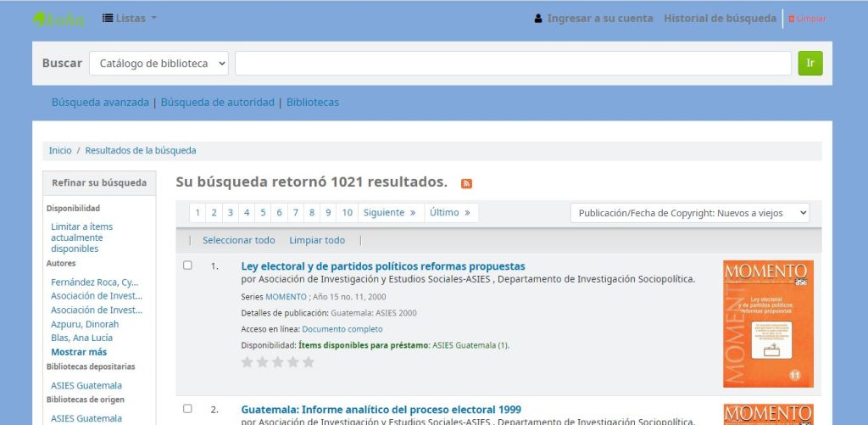The image size is (868, 425).
Task: Click in the search text field
Action: 513,64
